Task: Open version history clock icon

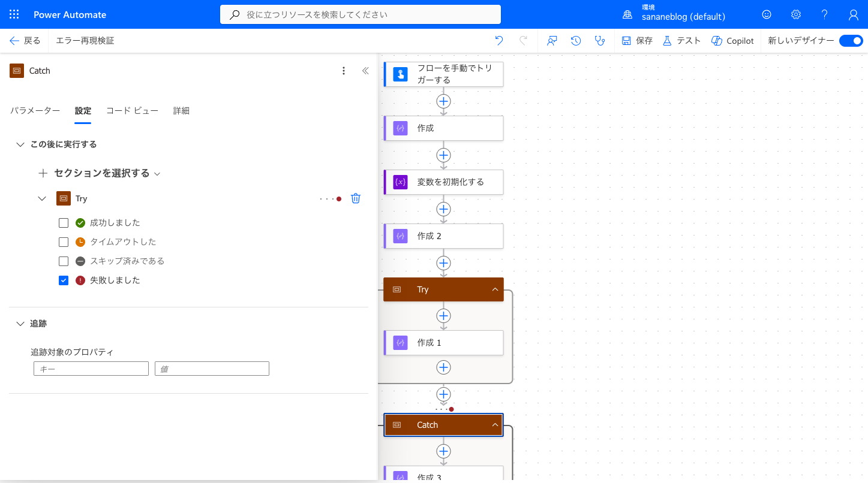Action: (x=576, y=41)
